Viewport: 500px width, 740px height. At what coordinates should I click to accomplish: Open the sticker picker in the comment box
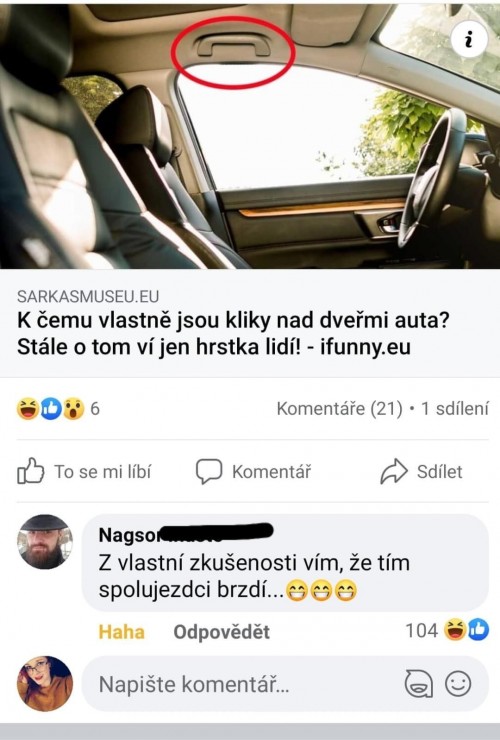coord(419,684)
